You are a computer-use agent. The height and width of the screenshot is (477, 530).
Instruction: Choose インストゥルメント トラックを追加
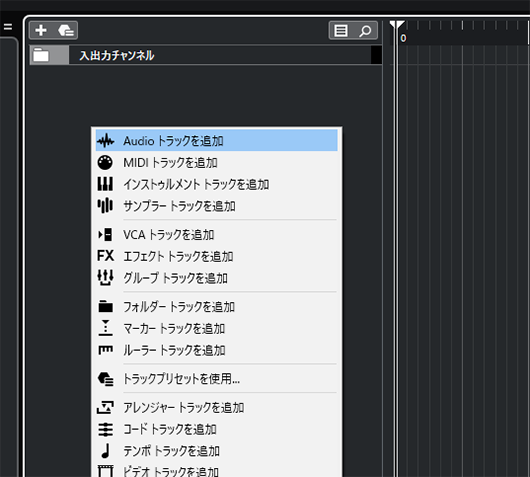[216, 184]
